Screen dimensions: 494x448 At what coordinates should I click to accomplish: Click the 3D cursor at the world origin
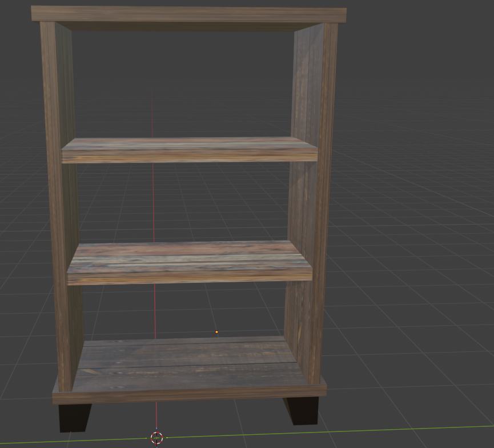click(155, 438)
